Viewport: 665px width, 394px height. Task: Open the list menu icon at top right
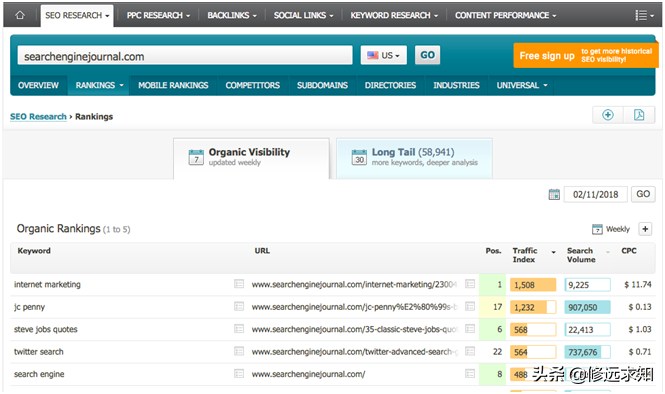tap(644, 16)
